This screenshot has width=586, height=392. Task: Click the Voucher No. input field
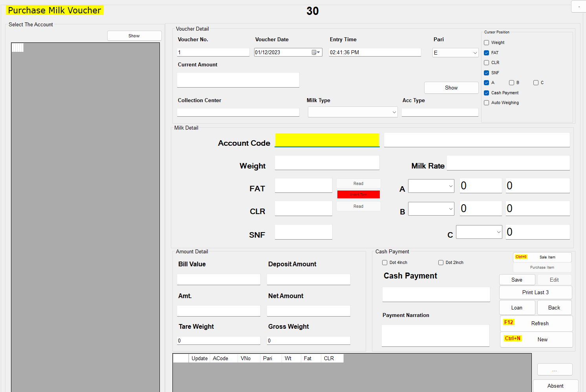click(x=213, y=52)
